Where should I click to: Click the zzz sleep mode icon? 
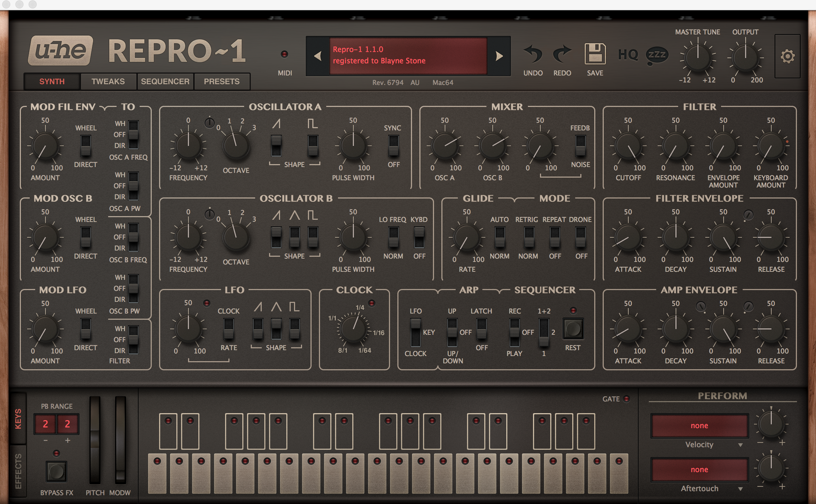coord(657,55)
